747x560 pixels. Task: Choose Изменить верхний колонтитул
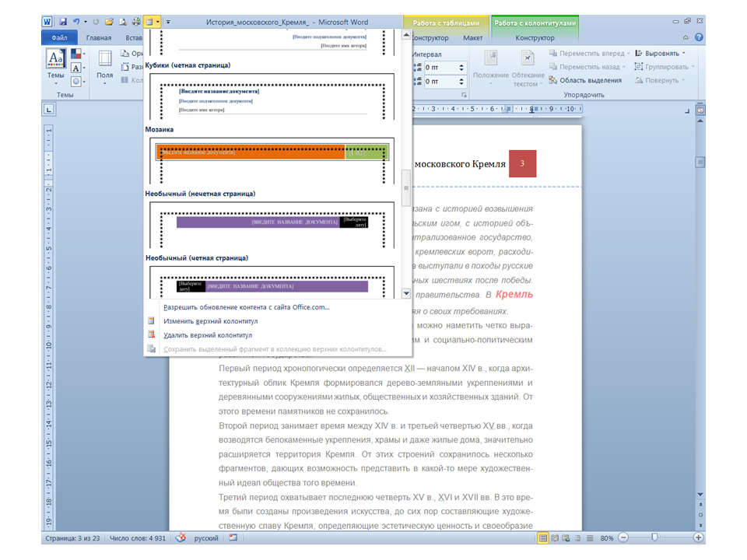click(x=210, y=321)
